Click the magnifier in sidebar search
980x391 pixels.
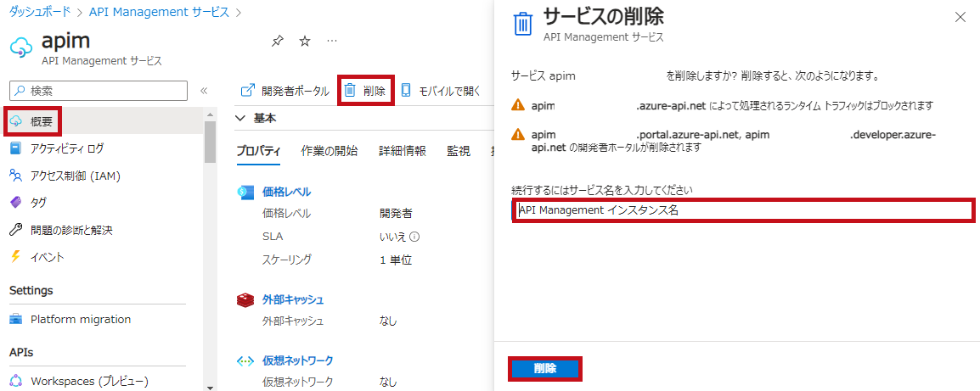[x=21, y=91]
